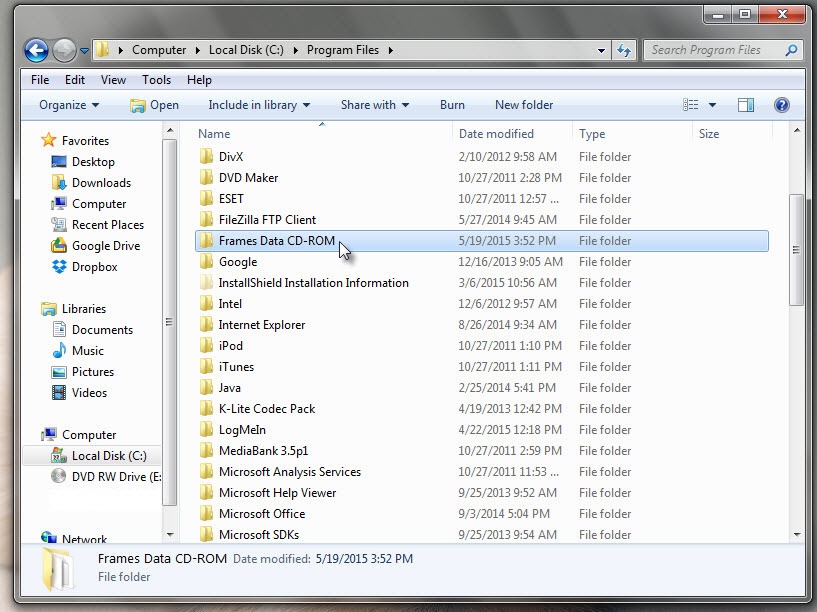The image size is (817, 612).
Task: Toggle the preview pane button
Action: (746, 105)
